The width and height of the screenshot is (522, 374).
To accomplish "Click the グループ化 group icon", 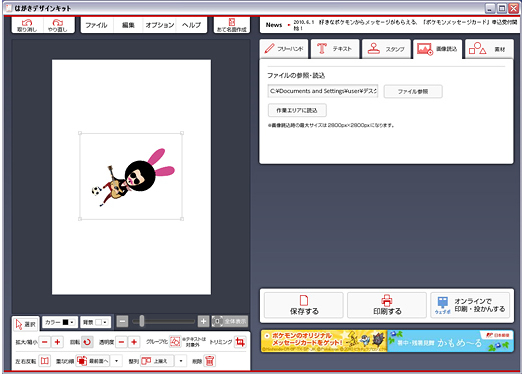I will click(x=175, y=342).
